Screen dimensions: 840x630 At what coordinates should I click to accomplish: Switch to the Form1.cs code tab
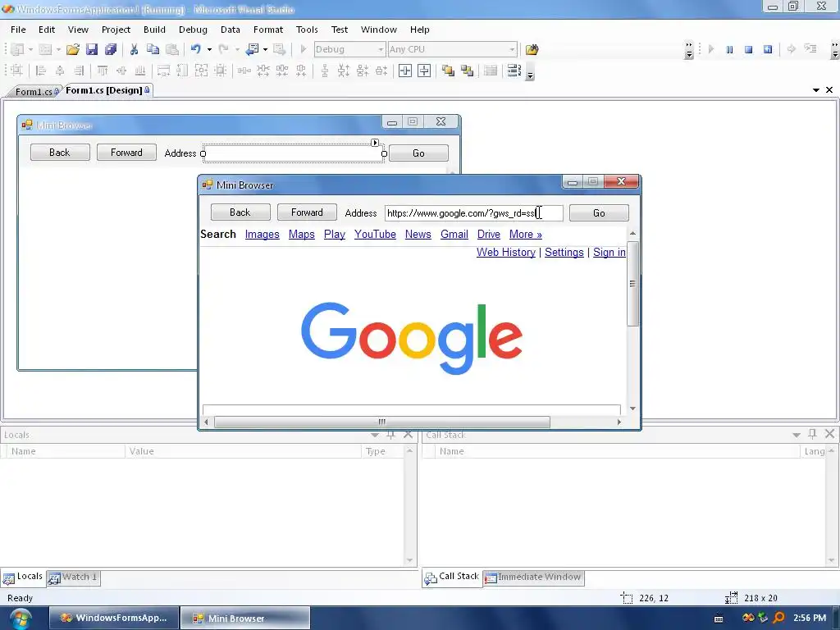pyautogui.click(x=34, y=92)
